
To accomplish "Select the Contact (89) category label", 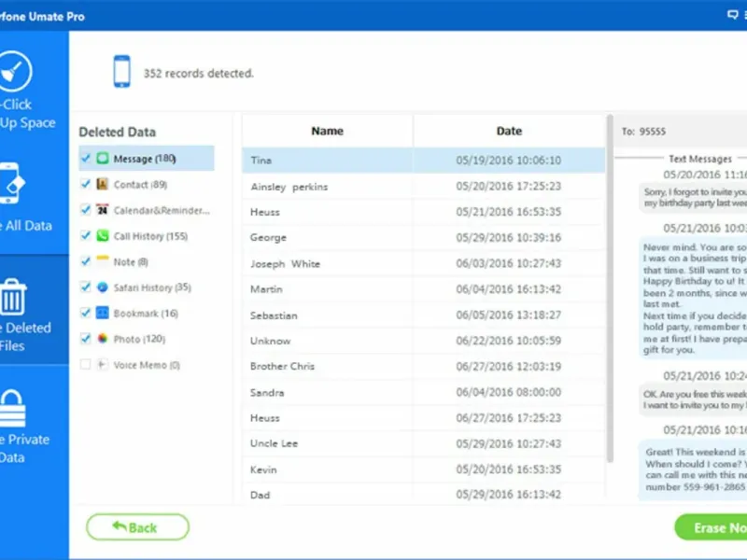I will [141, 184].
